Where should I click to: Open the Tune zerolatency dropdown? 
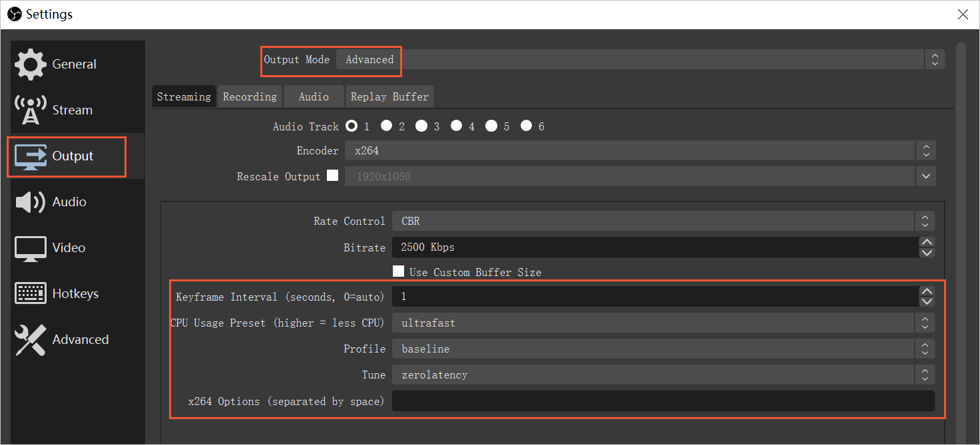(663, 374)
